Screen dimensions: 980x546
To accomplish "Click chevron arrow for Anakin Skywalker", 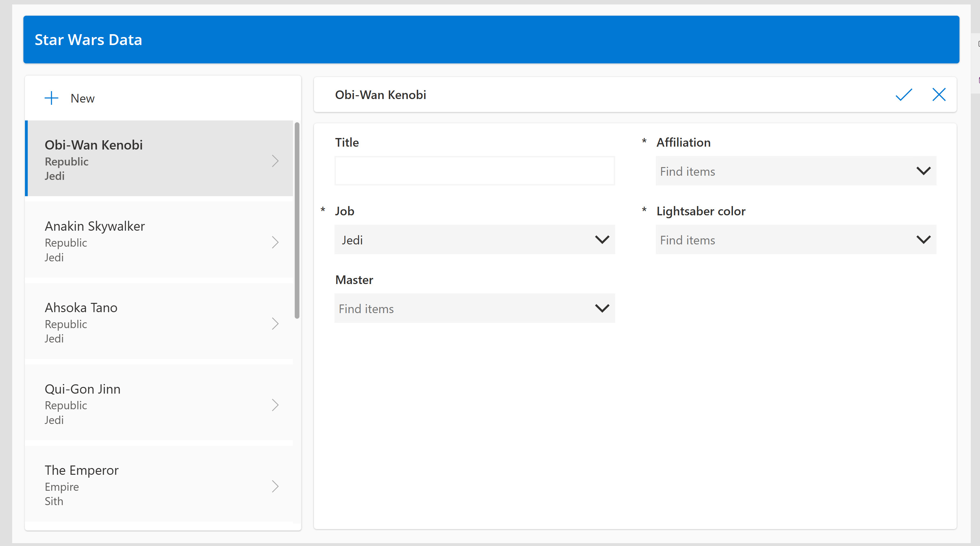I will click(275, 242).
